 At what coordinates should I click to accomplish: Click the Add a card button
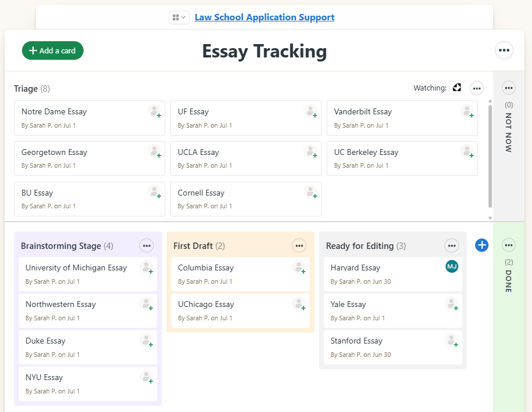click(x=53, y=50)
